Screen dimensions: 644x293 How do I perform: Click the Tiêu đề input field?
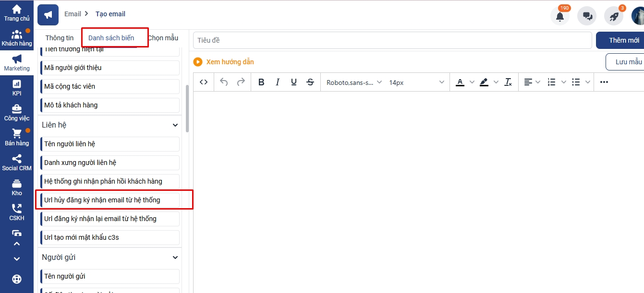pos(392,40)
